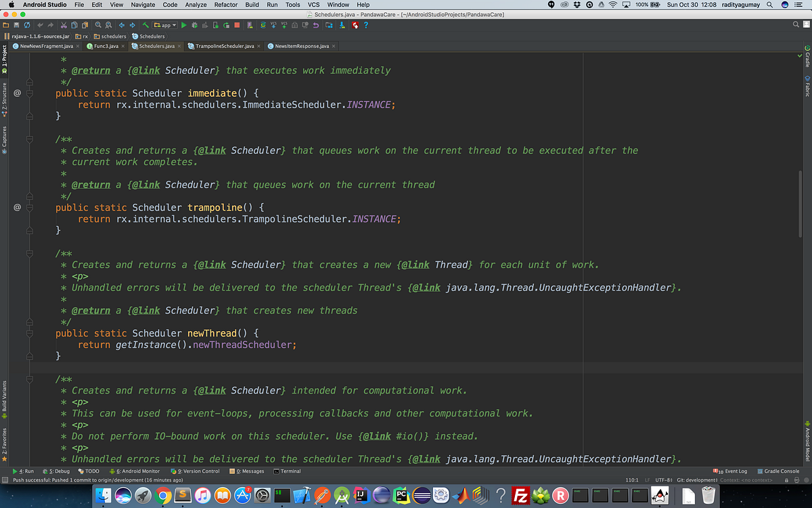This screenshot has height=508, width=812.
Task: Open Search Everywhere magnifier at top right
Action: [x=796, y=25]
